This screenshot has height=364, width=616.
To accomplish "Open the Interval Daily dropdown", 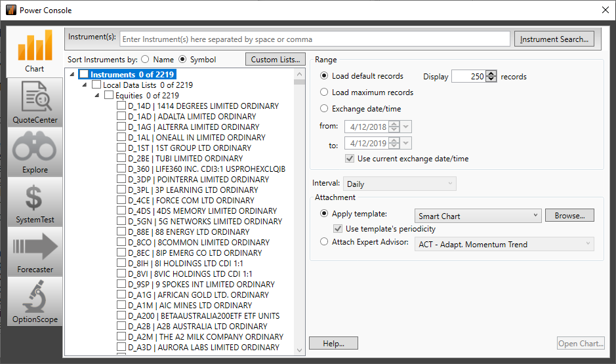I will [400, 184].
